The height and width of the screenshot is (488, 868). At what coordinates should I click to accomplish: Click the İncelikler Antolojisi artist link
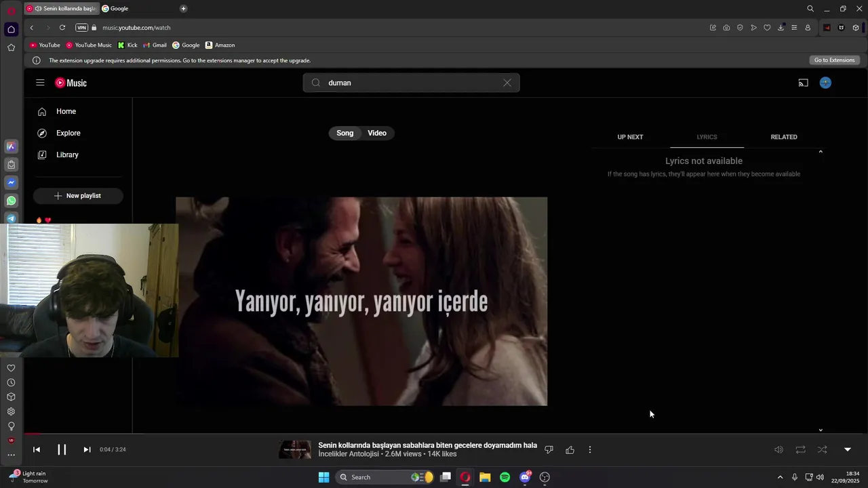pyautogui.click(x=349, y=454)
